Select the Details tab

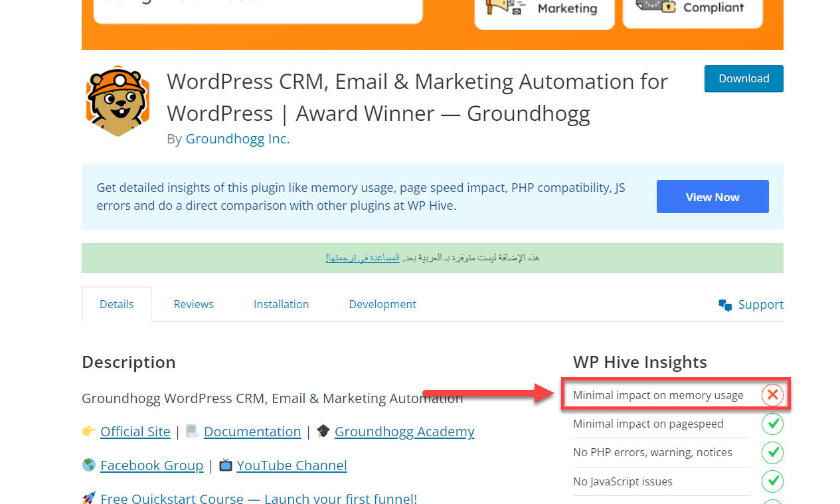click(117, 304)
